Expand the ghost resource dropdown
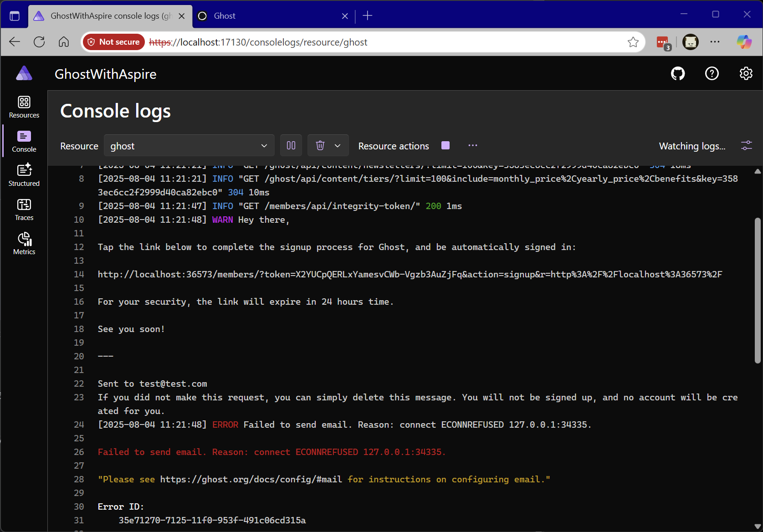Viewport: 763px width, 532px height. [189, 146]
